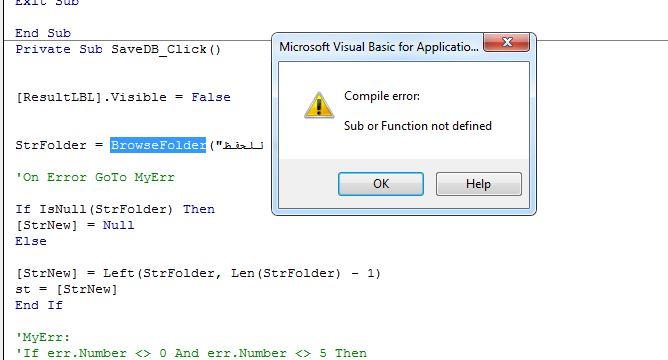
Task: Click the OK button in error dialog
Action: (381, 184)
